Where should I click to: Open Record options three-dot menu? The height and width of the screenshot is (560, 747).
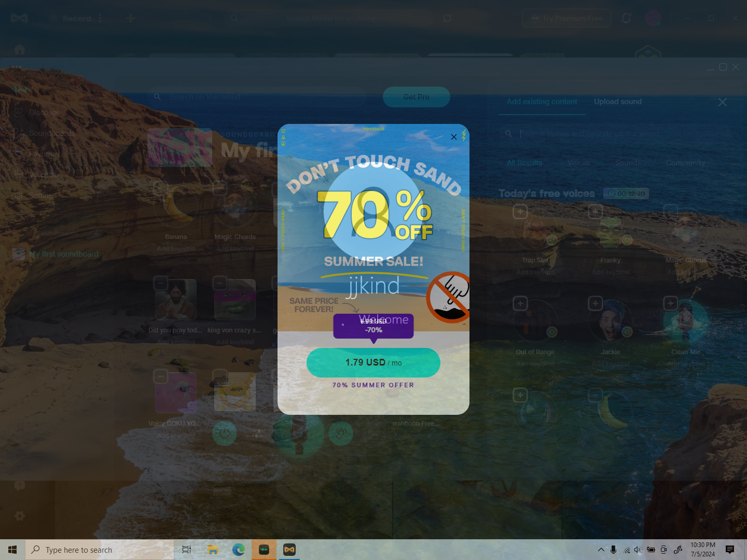tap(100, 19)
